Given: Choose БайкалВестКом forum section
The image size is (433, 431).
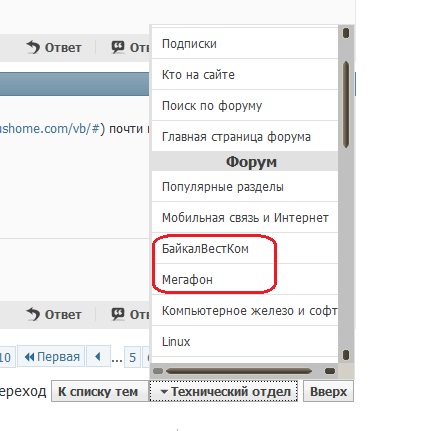Looking at the screenshot, I should coord(245,249).
